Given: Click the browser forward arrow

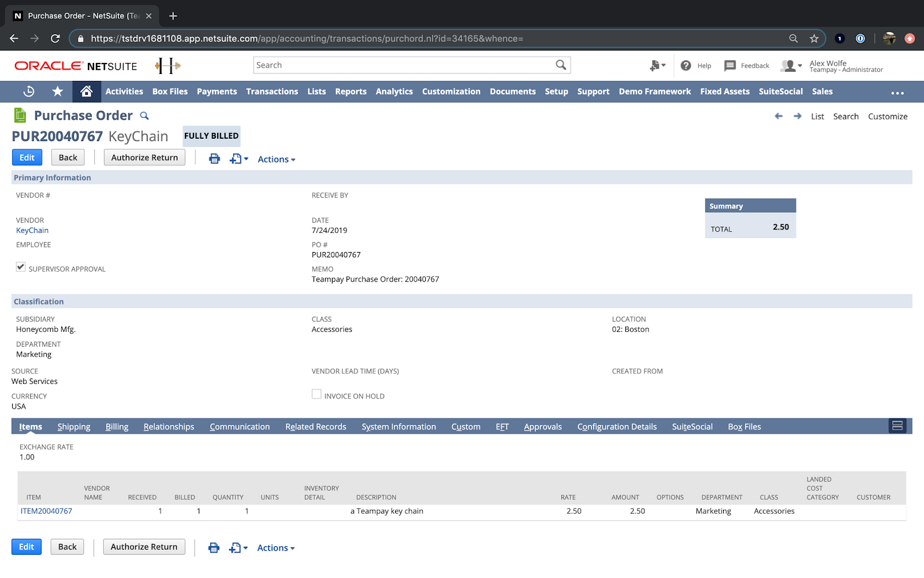Looking at the screenshot, I should [35, 38].
